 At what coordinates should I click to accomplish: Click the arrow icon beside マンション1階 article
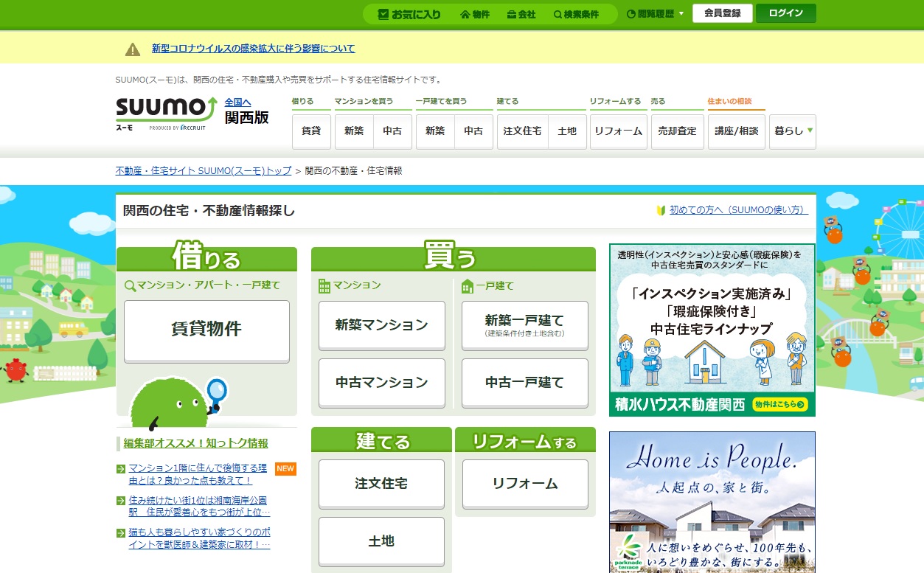pyautogui.click(x=121, y=468)
